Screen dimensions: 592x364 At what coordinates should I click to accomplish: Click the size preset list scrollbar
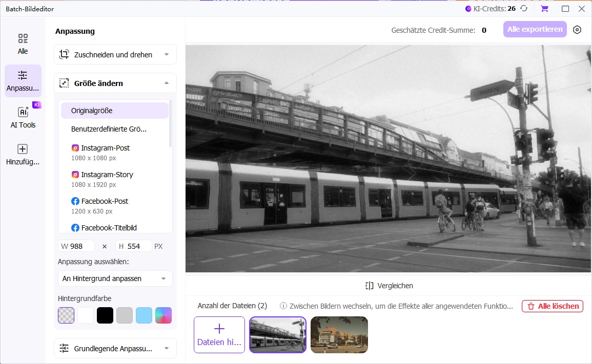[x=170, y=124]
